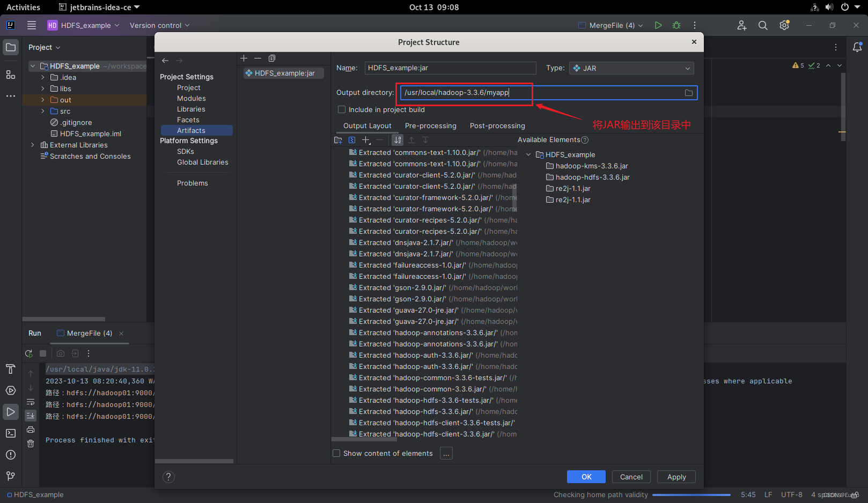Image resolution: width=868 pixels, height=503 pixels.
Task: Click the Apply button
Action: coord(676,477)
